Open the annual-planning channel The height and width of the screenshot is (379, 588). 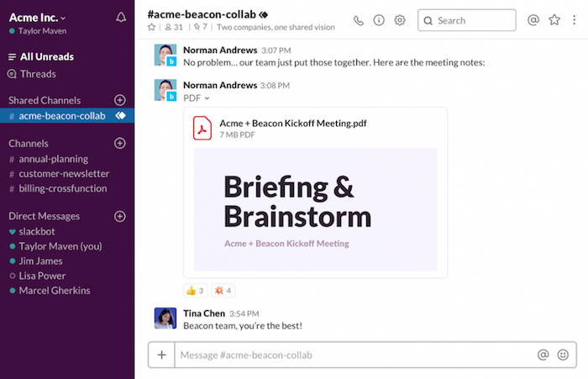point(54,159)
